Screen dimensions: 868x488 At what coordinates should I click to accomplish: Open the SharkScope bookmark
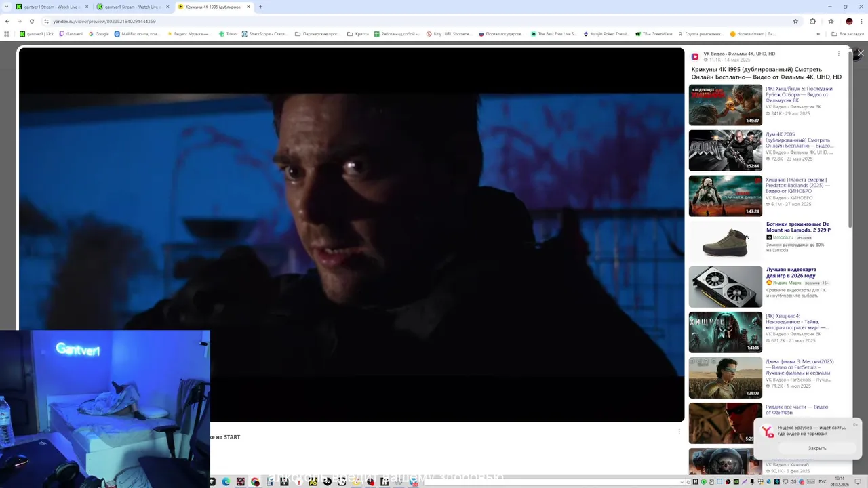coord(265,33)
